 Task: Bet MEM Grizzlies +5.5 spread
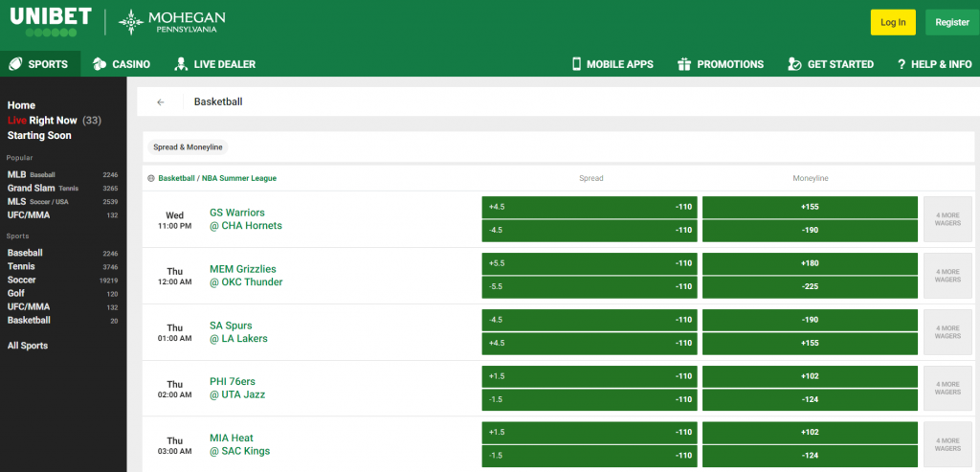(x=590, y=263)
